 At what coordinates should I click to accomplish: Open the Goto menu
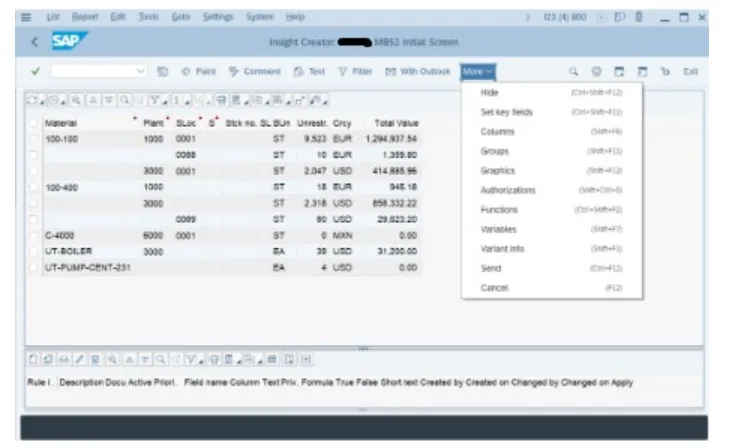point(181,17)
